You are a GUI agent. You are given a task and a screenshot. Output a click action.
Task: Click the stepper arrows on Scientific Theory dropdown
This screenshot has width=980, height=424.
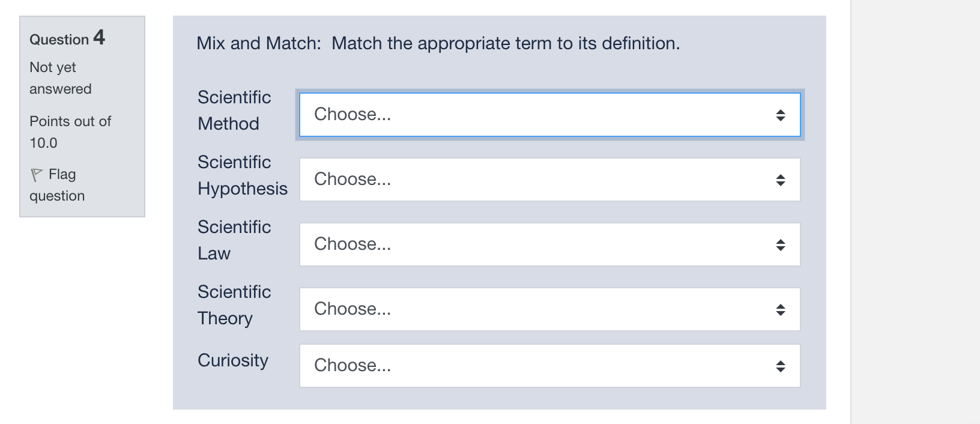pyautogui.click(x=781, y=309)
